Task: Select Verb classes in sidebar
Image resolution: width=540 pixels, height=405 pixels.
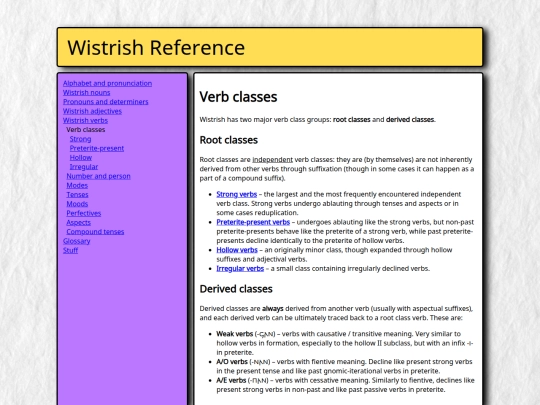Action: [x=86, y=130]
